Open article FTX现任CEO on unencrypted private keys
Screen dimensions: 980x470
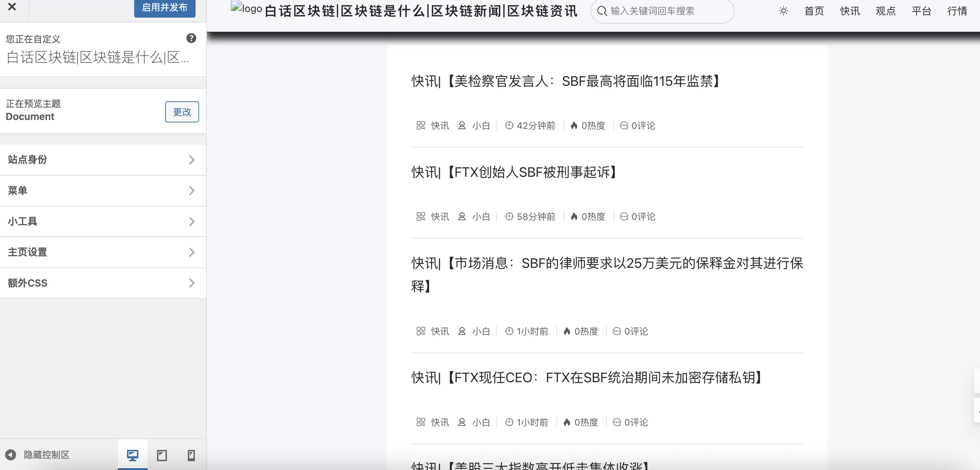pos(586,378)
